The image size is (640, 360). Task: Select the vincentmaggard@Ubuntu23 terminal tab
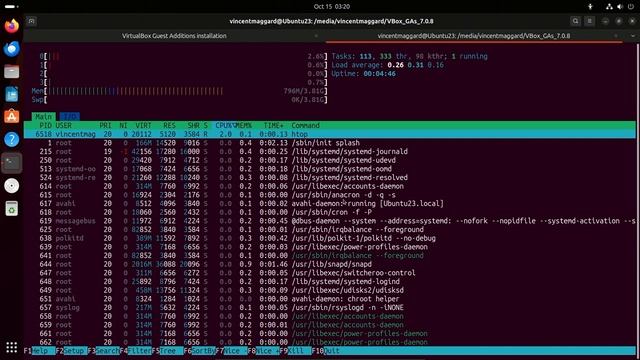point(473,36)
